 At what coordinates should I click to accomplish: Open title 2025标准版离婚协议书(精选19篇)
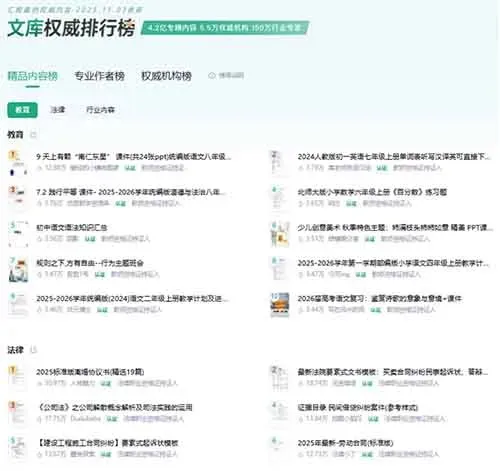point(90,372)
